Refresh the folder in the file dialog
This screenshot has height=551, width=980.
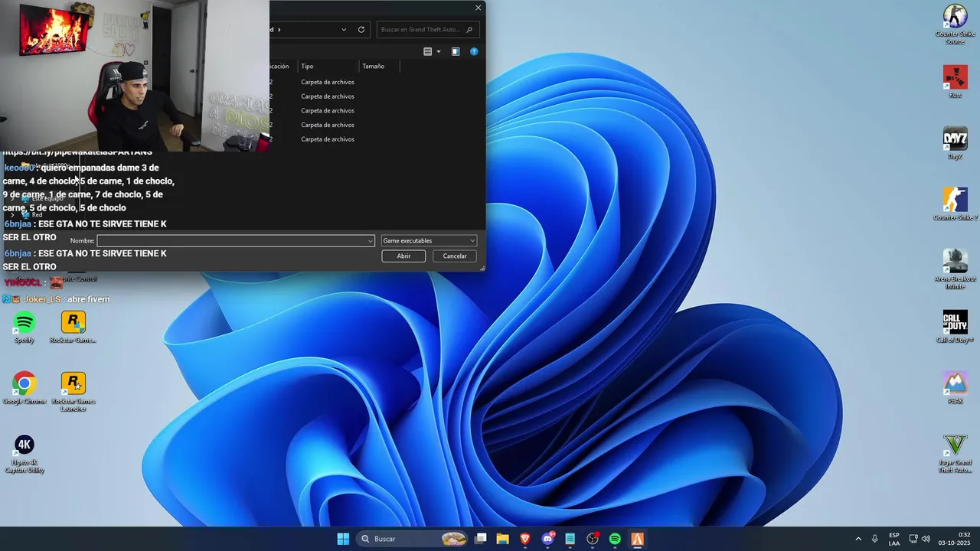(x=361, y=30)
